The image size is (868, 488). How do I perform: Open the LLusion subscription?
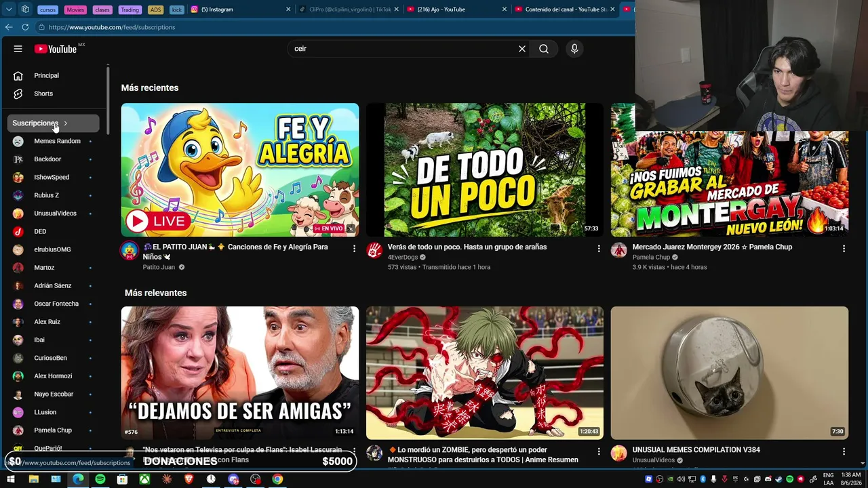coord(54,412)
